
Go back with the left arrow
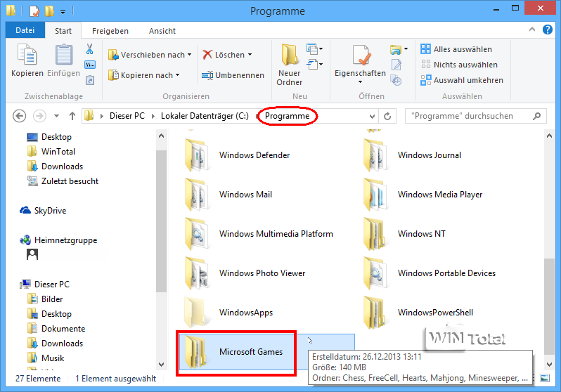[x=19, y=116]
